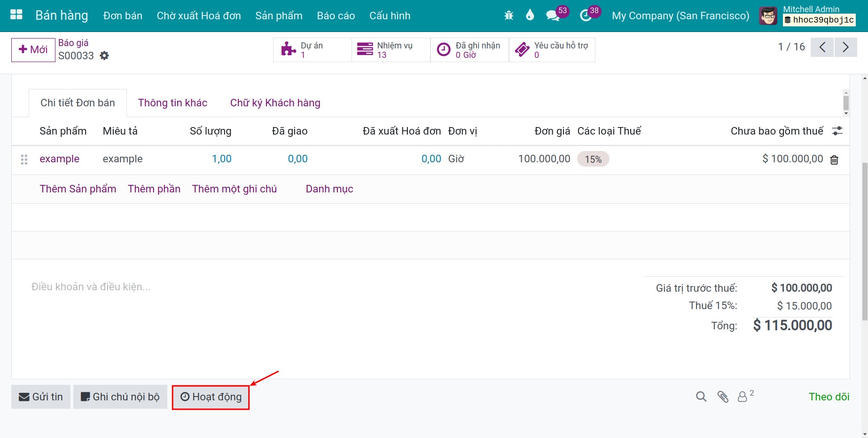Switch to Chữ ký Khách hàng tab
Image resolution: width=868 pixels, height=438 pixels.
(x=275, y=103)
